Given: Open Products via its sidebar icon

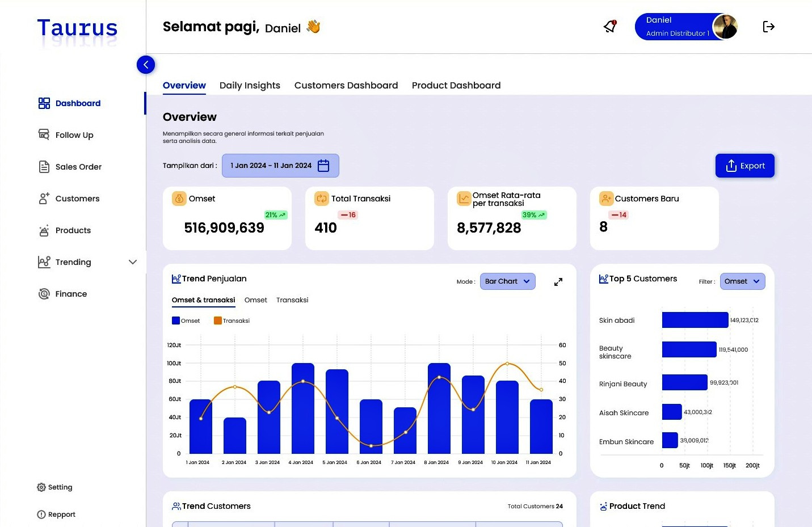Looking at the screenshot, I should pos(44,230).
